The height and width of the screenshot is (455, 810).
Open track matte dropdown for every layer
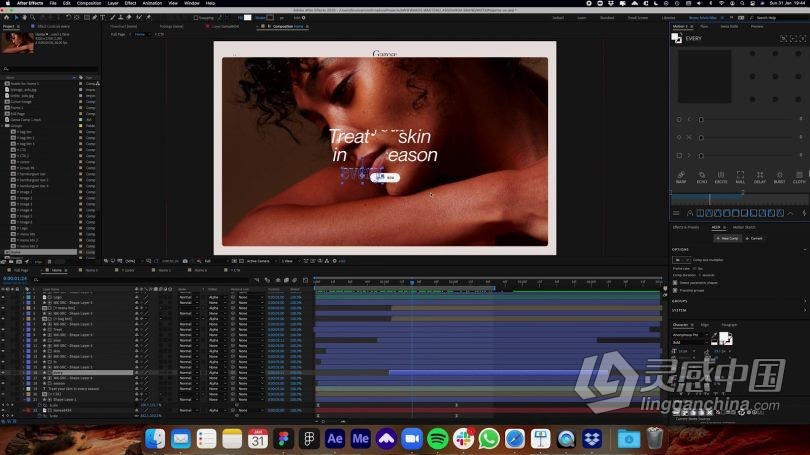216,372
